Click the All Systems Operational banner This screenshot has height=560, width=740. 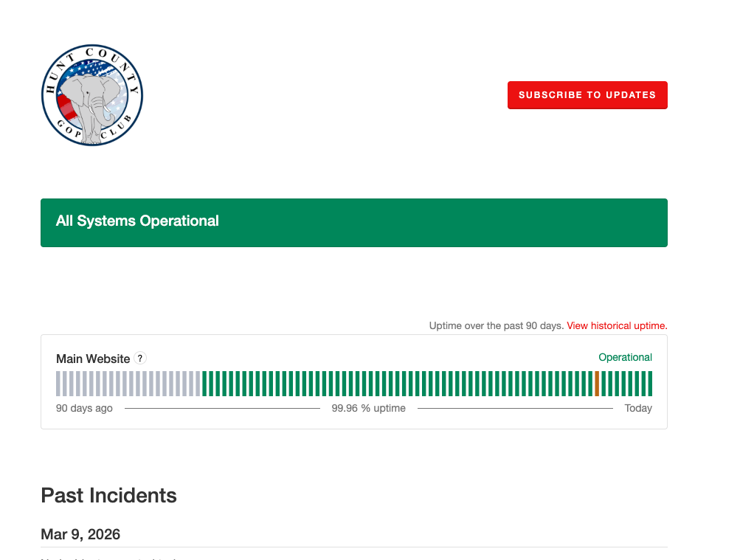354,222
